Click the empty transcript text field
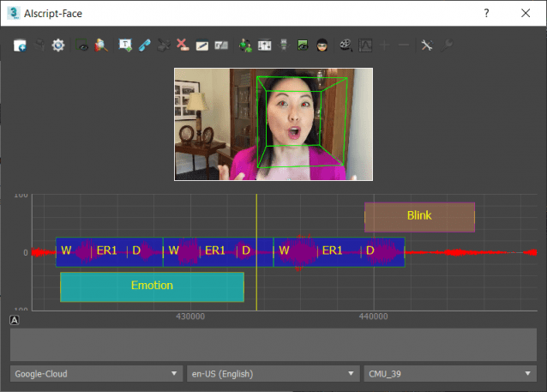This screenshot has width=547, height=392. click(x=273, y=344)
